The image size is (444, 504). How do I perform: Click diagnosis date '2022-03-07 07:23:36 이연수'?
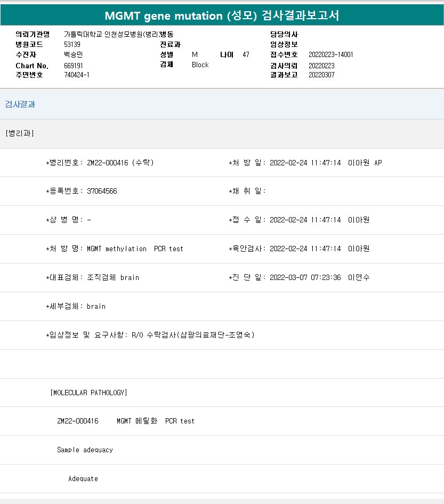pos(319,277)
